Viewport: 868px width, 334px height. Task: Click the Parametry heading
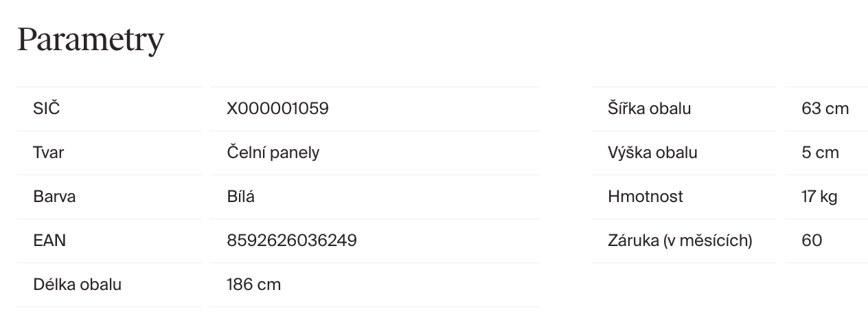point(91,40)
